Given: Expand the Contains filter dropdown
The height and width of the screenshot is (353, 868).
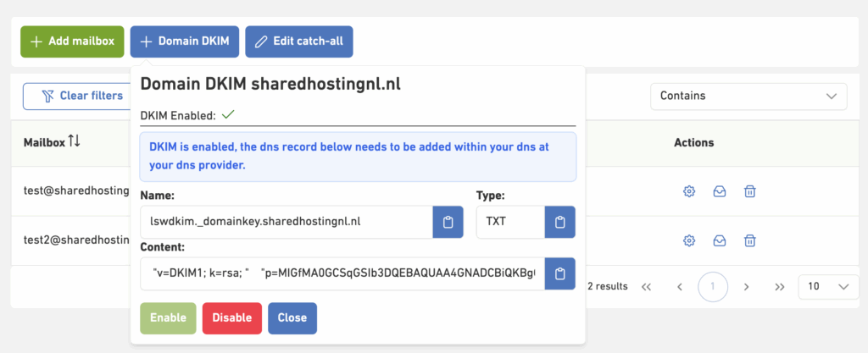Looking at the screenshot, I should click(x=748, y=97).
